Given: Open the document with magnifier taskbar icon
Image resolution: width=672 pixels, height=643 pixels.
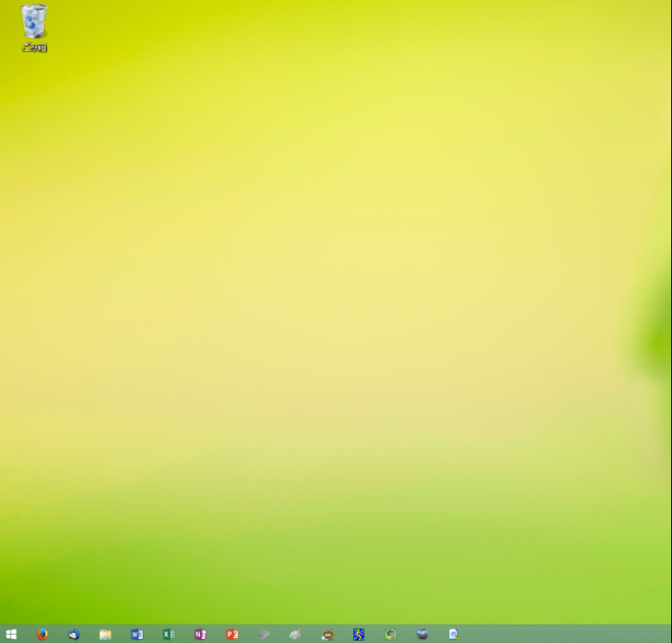Looking at the screenshot, I should (454, 635).
